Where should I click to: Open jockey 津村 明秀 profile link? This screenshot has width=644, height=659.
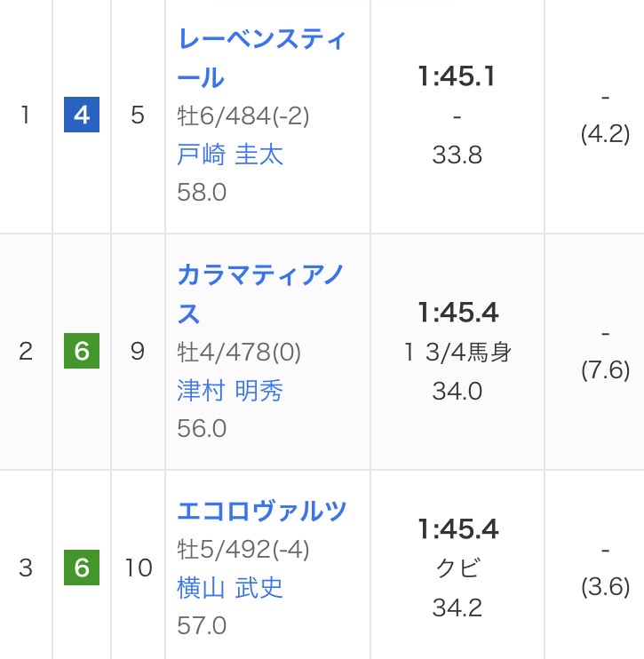(230, 391)
